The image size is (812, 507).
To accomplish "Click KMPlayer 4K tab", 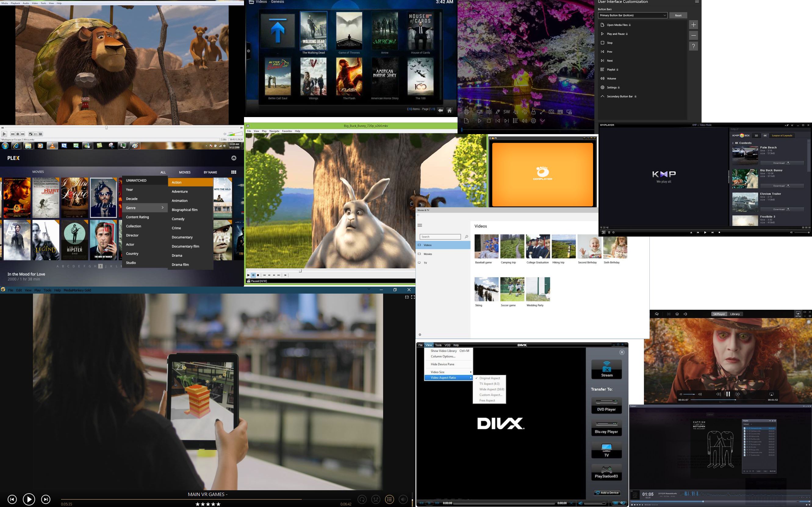I will [x=765, y=135].
